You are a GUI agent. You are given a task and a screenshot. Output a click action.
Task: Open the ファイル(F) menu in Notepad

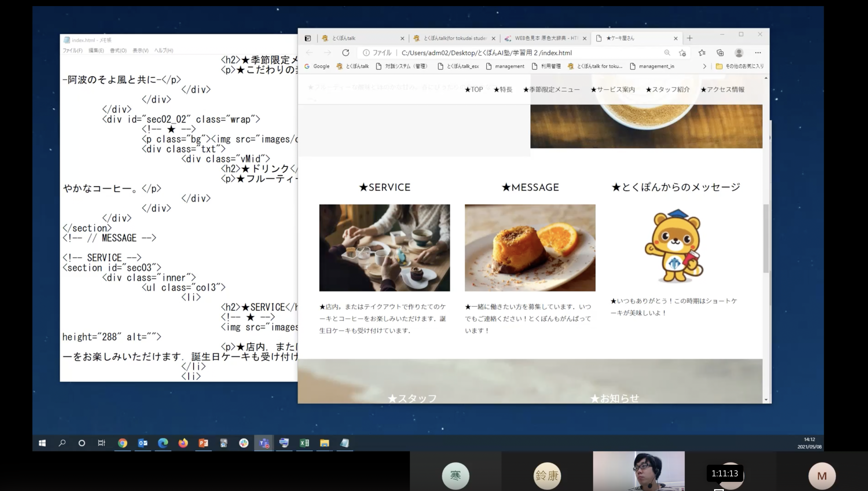click(72, 50)
